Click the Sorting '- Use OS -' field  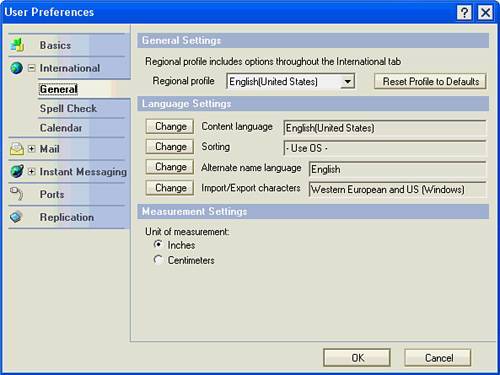click(385, 148)
